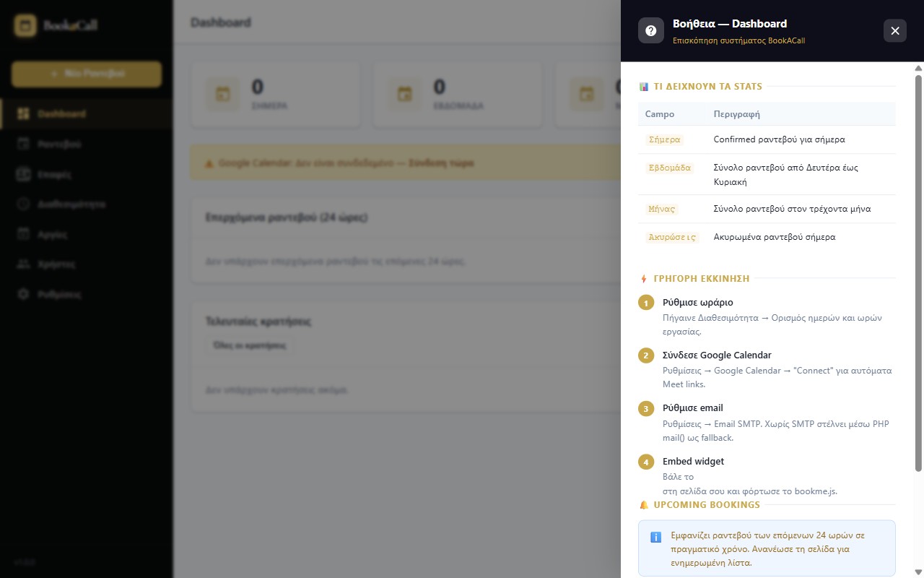Click the Ρύθμισε ωράριο step title
The height and width of the screenshot is (578, 924).
[697, 303]
